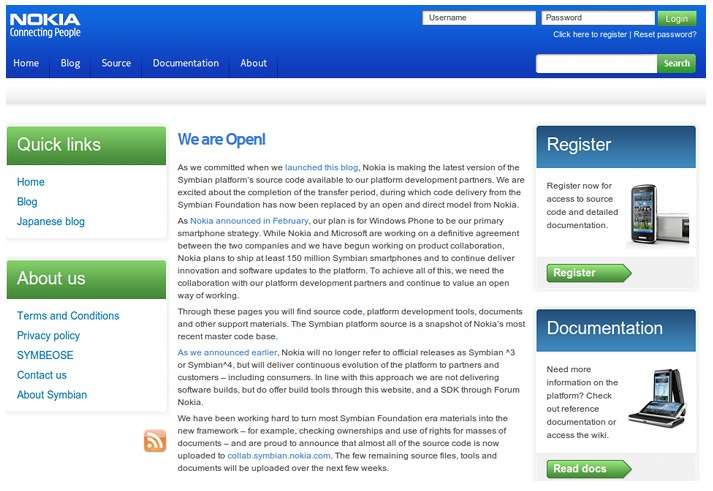
Task: Follow the launched this blog link
Action: click(321, 167)
